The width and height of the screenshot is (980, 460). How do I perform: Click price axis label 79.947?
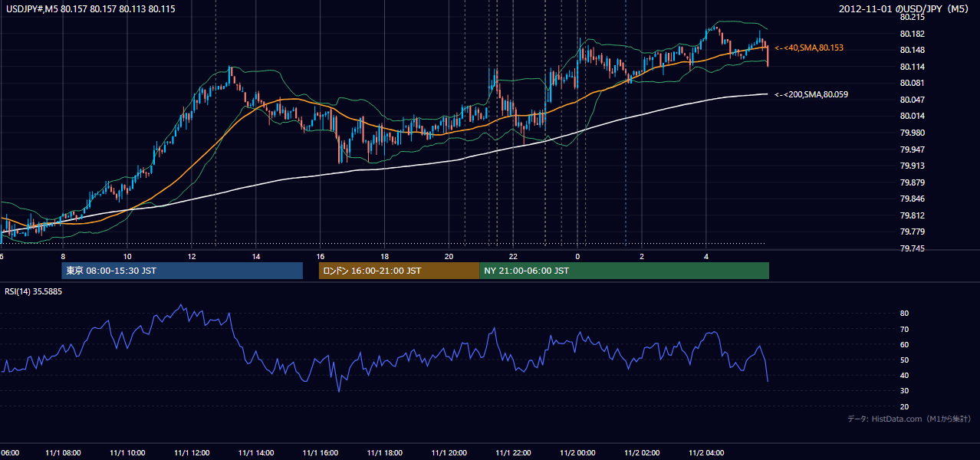click(x=913, y=149)
